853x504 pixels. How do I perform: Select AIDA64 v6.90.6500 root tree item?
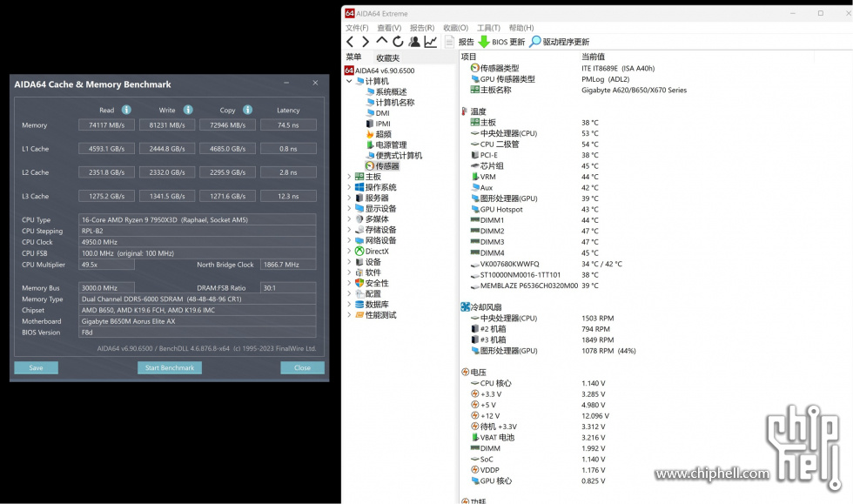click(x=379, y=71)
